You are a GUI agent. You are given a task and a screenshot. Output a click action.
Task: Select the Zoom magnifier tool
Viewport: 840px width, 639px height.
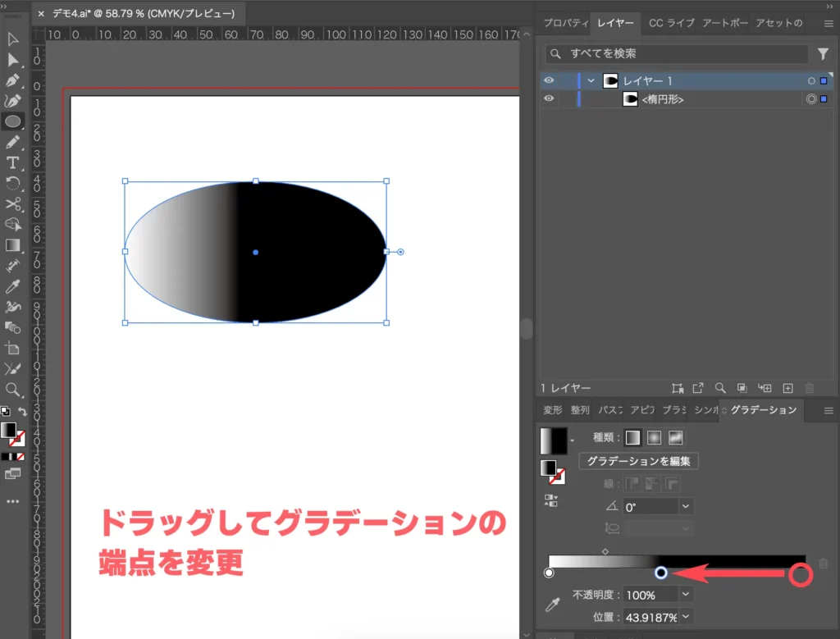(13, 390)
